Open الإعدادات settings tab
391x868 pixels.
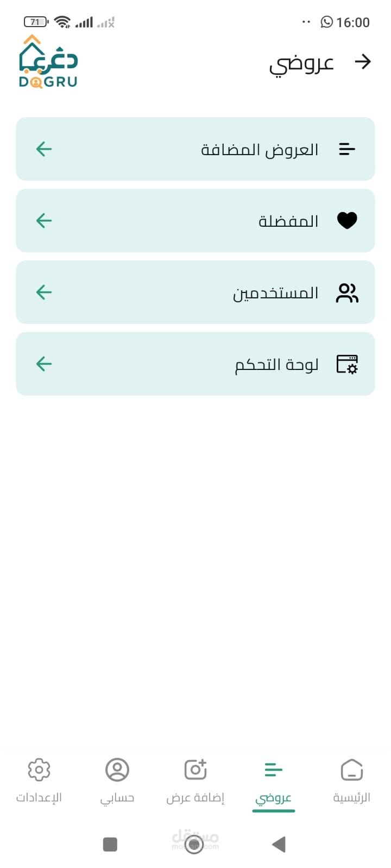click(39, 780)
